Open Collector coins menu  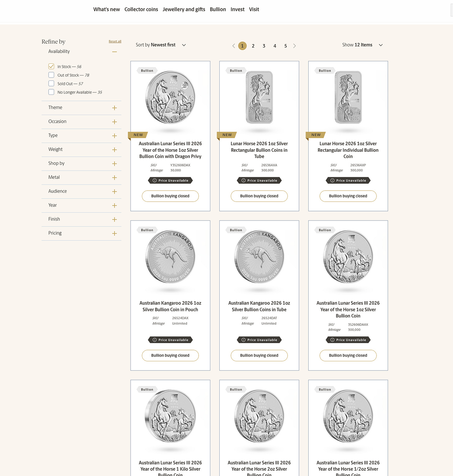141,9
